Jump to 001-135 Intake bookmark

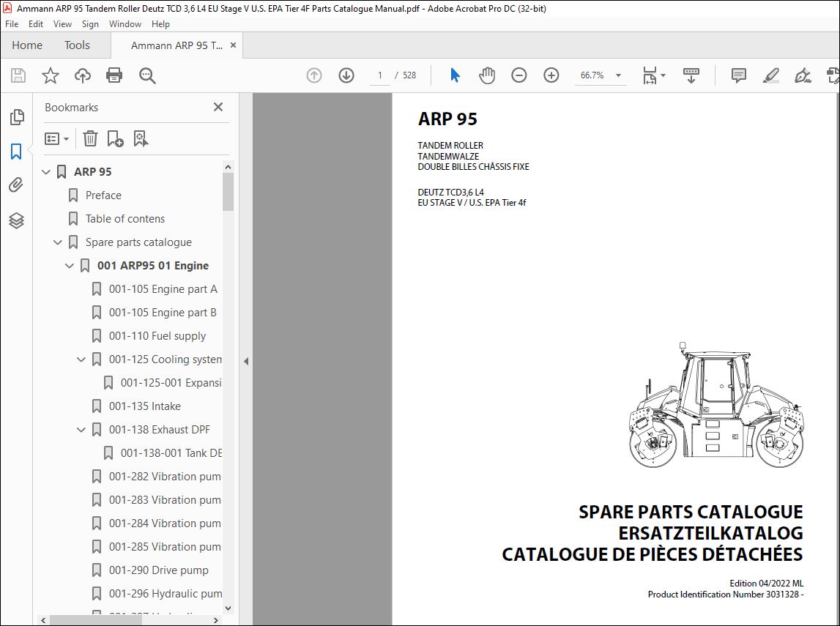pyautogui.click(x=145, y=406)
